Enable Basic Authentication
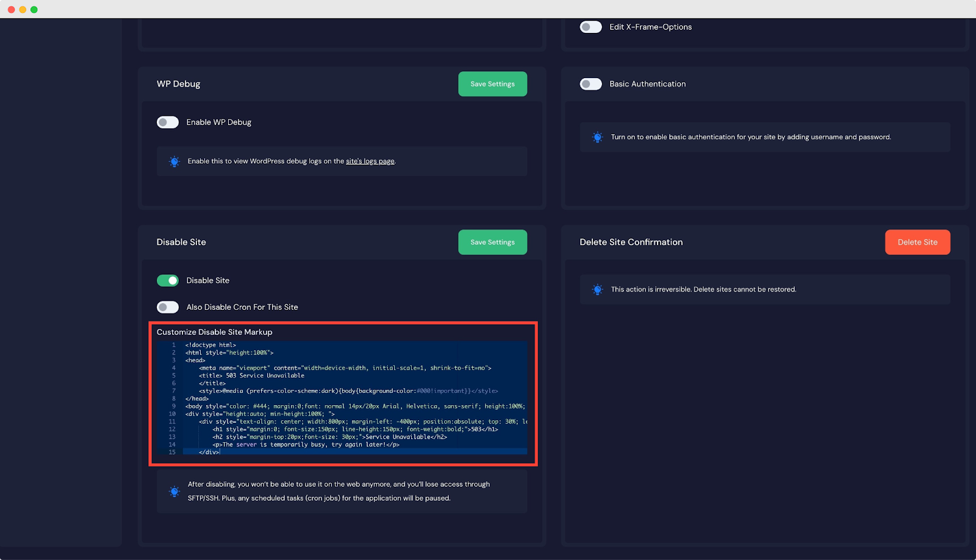 click(590, 84)
